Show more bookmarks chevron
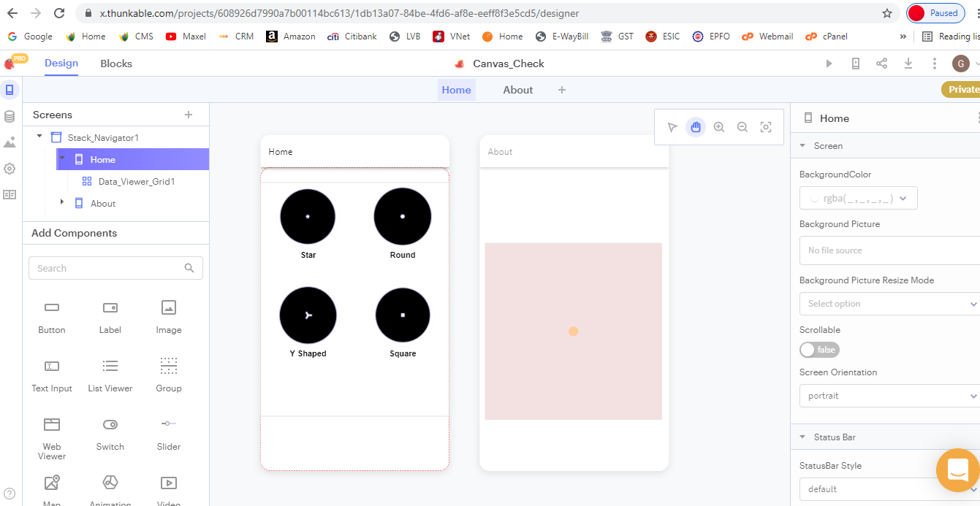 coord(903,37)
